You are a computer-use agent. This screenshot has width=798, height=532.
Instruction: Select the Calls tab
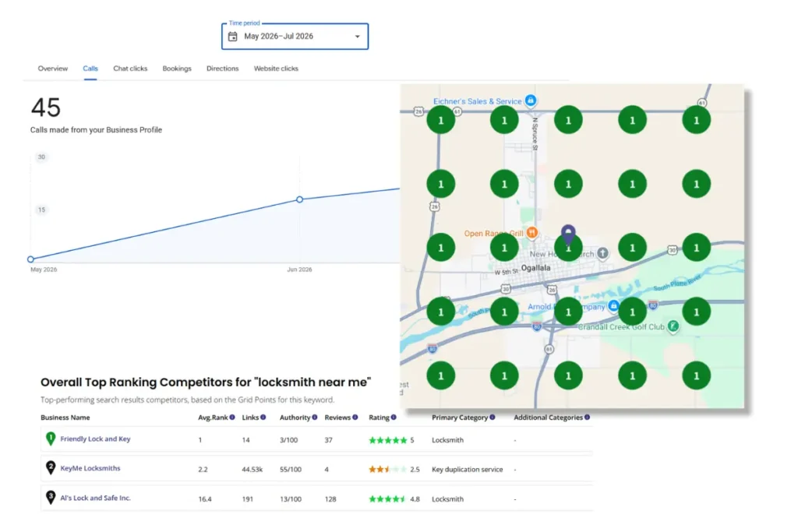click(90, 68)
